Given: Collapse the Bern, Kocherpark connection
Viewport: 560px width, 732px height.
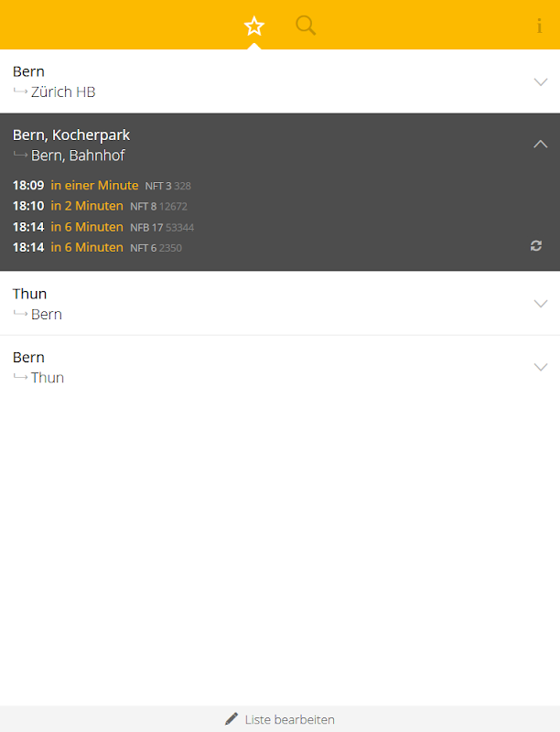Looking at the screenshot, I should click(540, 144).
